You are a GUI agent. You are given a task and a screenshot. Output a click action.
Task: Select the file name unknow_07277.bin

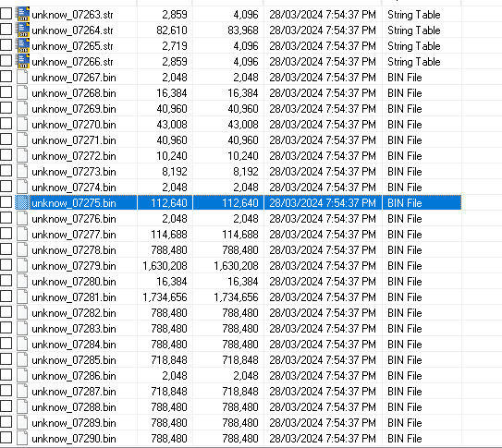74,235
